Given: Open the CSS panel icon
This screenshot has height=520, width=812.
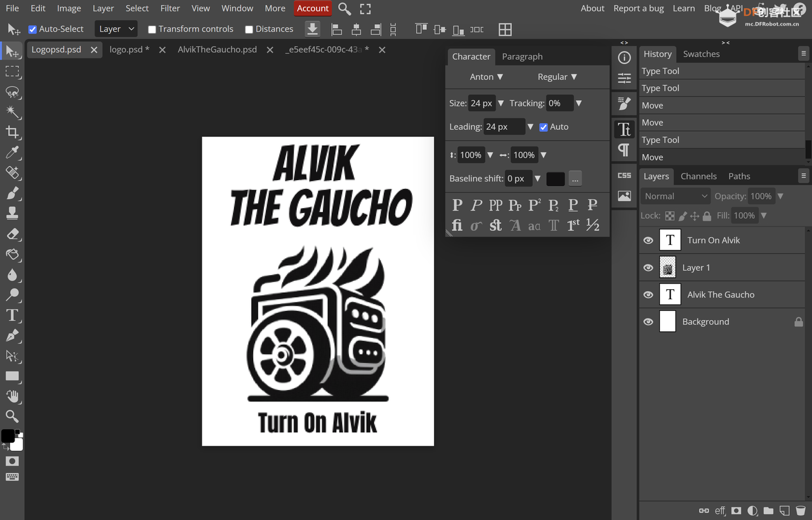Looking at the screenshot, I should point(624,175).
